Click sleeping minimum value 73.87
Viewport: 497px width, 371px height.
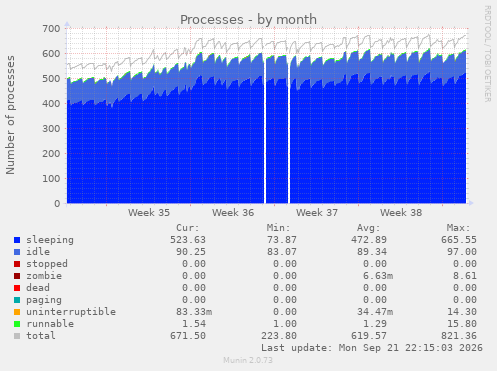click(x=282, y=240)
